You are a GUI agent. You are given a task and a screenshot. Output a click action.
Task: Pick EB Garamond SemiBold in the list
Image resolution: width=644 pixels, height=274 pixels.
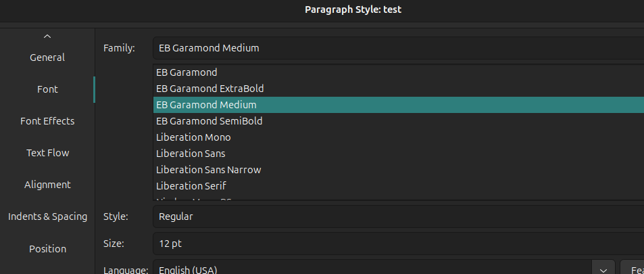point(209,121)
